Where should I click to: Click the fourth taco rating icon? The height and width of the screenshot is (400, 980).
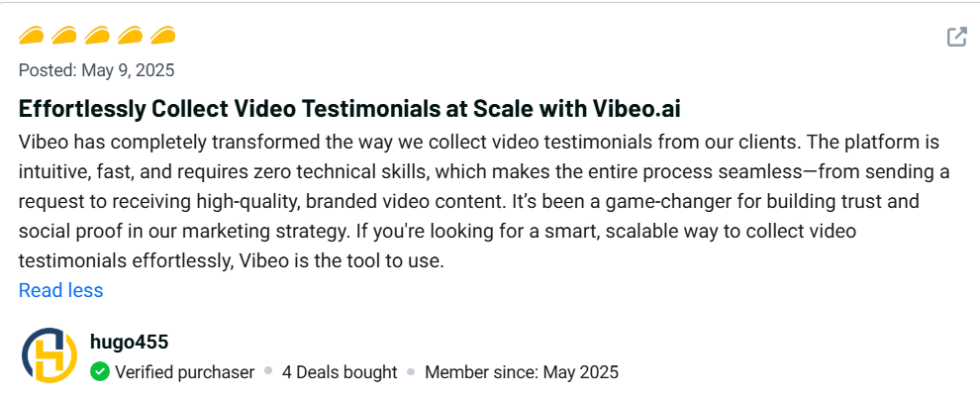pyautogui.click(x=130, y=37)
